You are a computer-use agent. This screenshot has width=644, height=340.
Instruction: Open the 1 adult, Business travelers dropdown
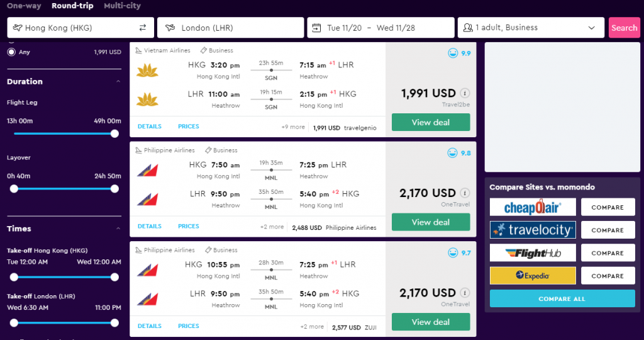(531, 28)
